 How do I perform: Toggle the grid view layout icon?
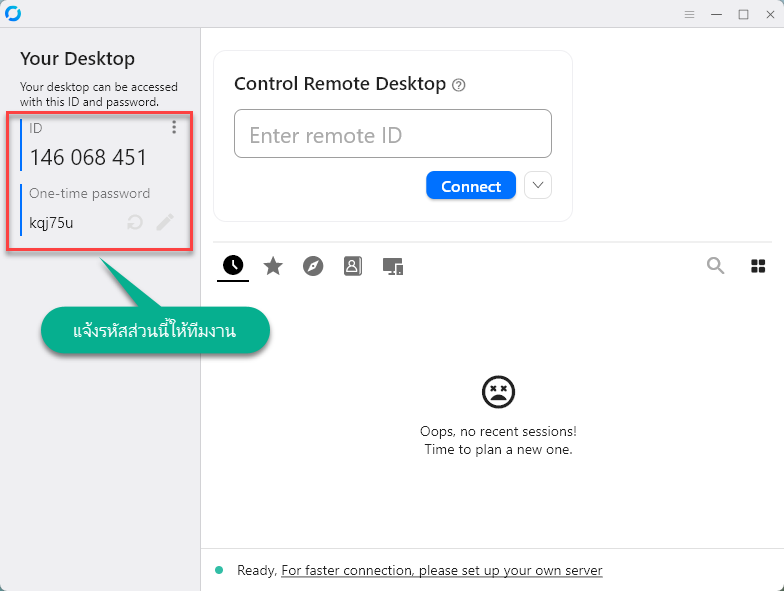coord(758,266)
